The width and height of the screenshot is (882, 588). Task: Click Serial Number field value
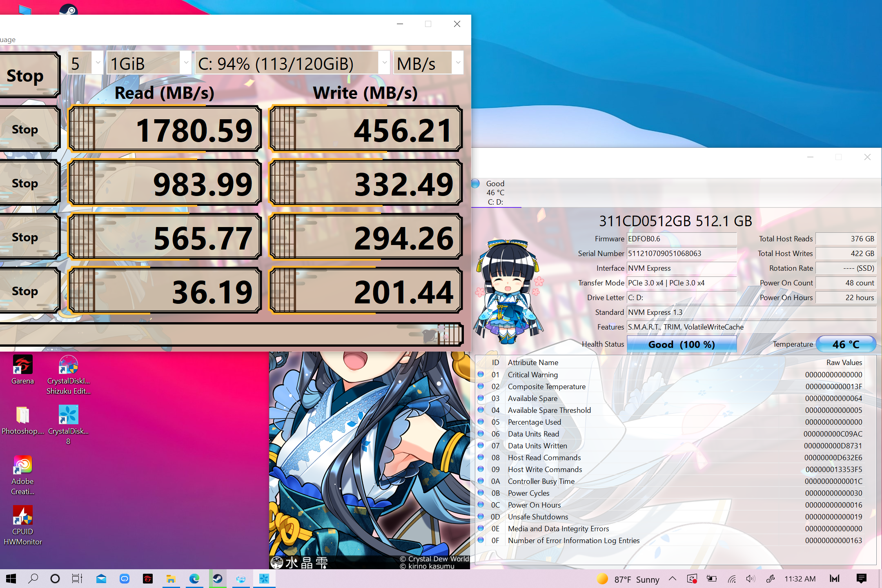tap(682, 254)
